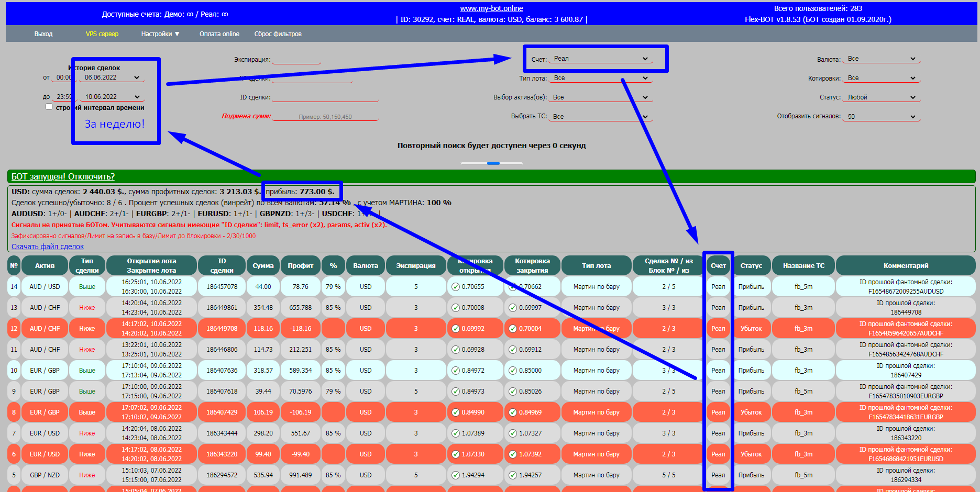
Task: Expand the Статус dropdown showing Любой
Action: coord(882,97)
